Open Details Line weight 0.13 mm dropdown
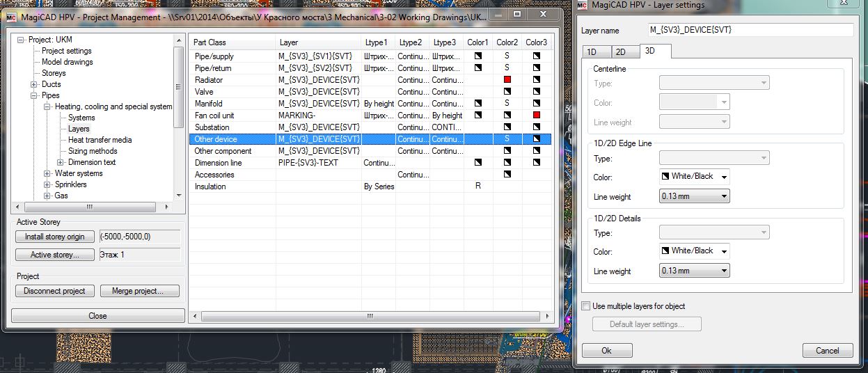This screenshot has height=373, width=868. pyautogui.click(x=694, y=271)
